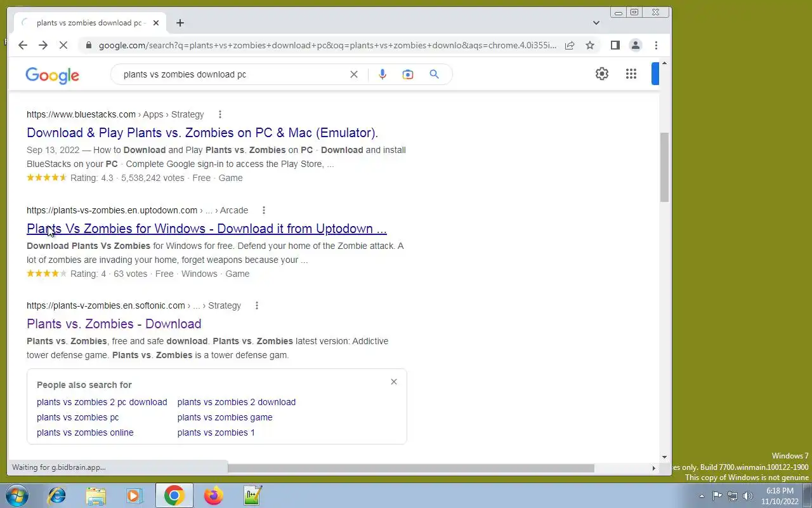Open a new browser tab

click(180, 23)
